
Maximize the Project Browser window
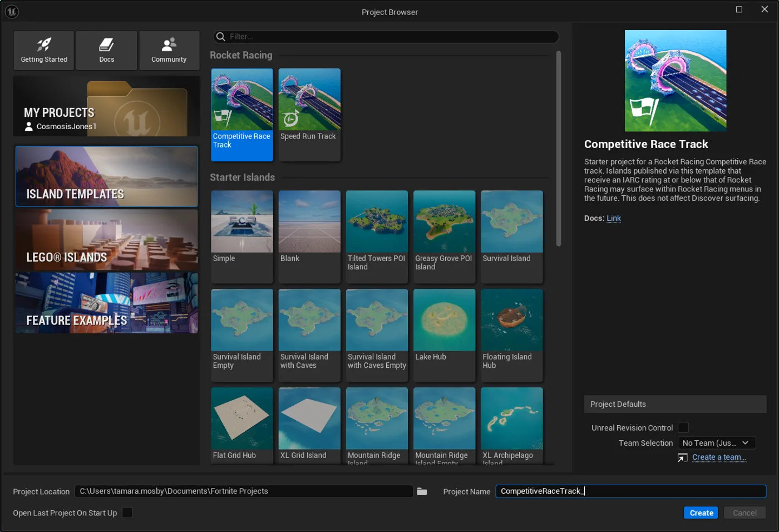739,9
